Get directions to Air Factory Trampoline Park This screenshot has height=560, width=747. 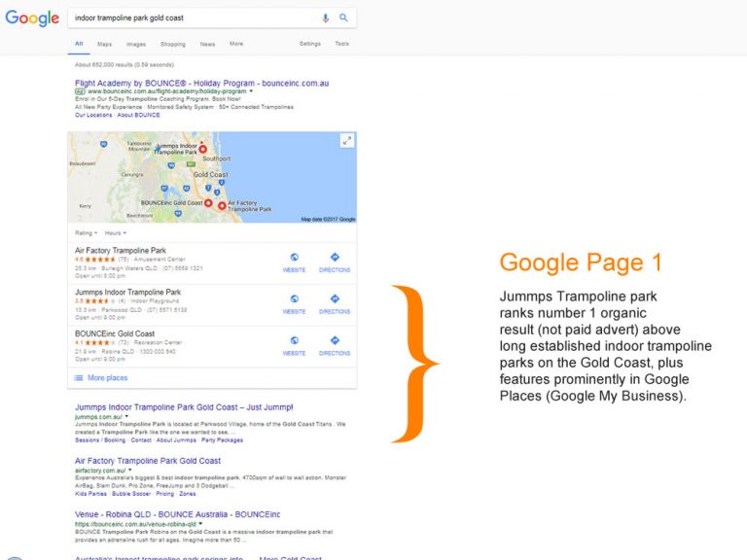tap(335, 260)
